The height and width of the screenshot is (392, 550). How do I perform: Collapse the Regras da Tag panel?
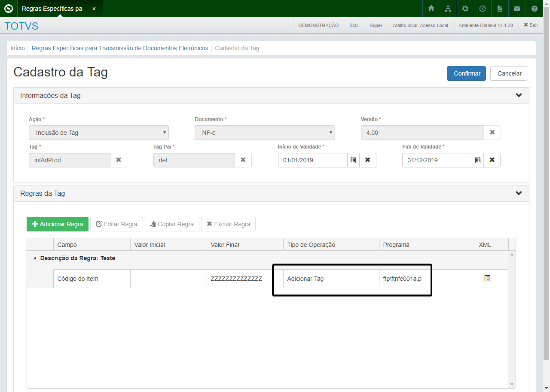pyautogui.click(x=519, y=193)
